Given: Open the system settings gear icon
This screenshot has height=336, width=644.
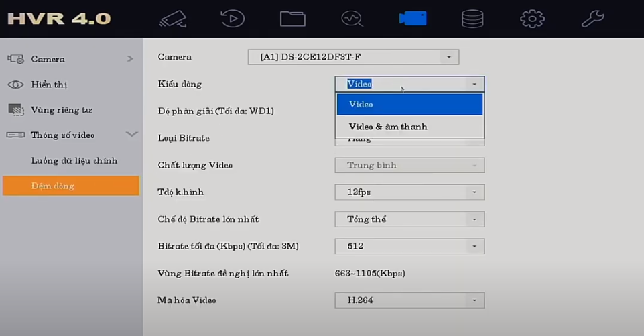Looking at the screenshot, I should [x=532, y=18].
